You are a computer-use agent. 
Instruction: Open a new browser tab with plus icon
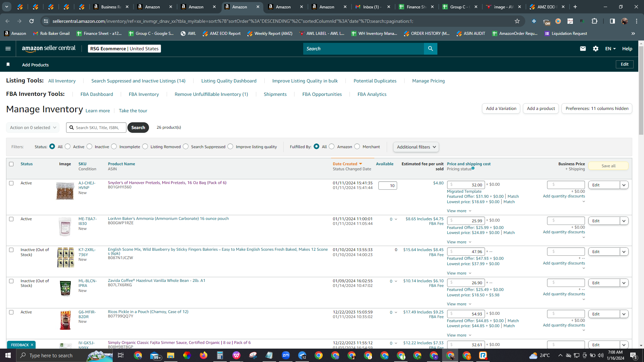click(575, 7)
